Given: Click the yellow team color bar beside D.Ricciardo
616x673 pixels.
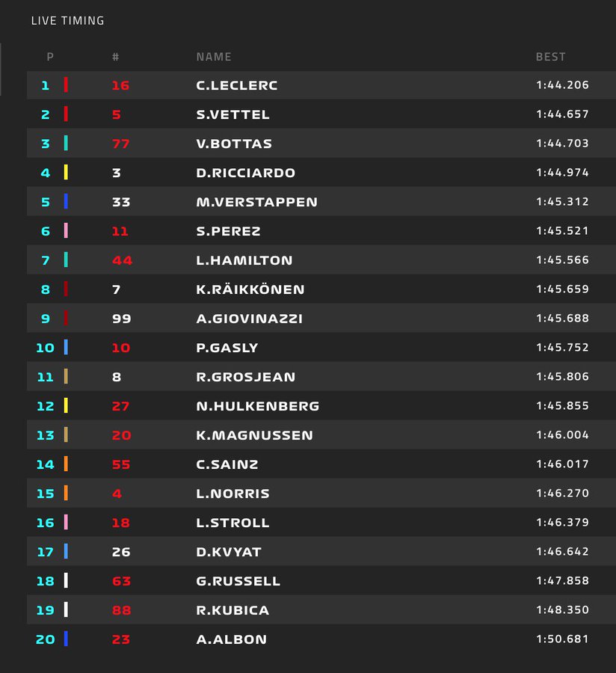Looking at the screenshot, I should click(66, 173).
